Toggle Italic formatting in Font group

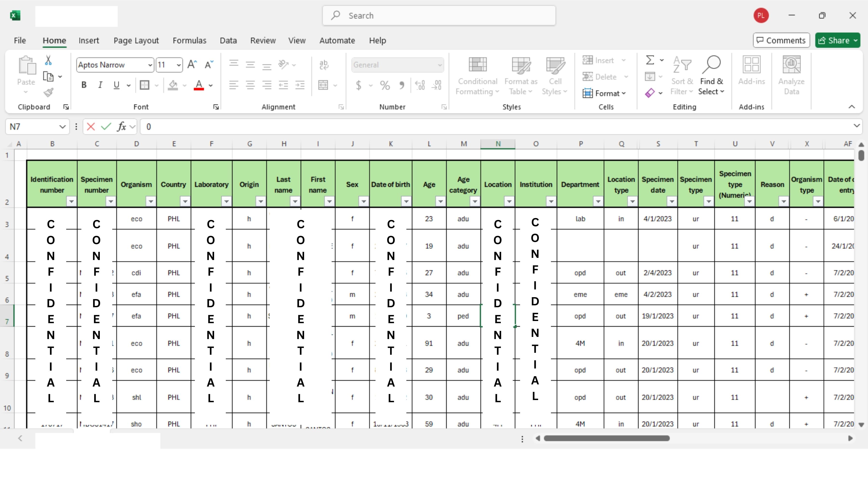(x=100, y=85)
